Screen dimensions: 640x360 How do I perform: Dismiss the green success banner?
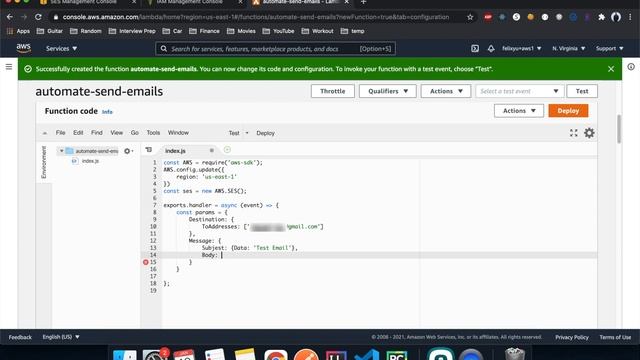[611, 69]
